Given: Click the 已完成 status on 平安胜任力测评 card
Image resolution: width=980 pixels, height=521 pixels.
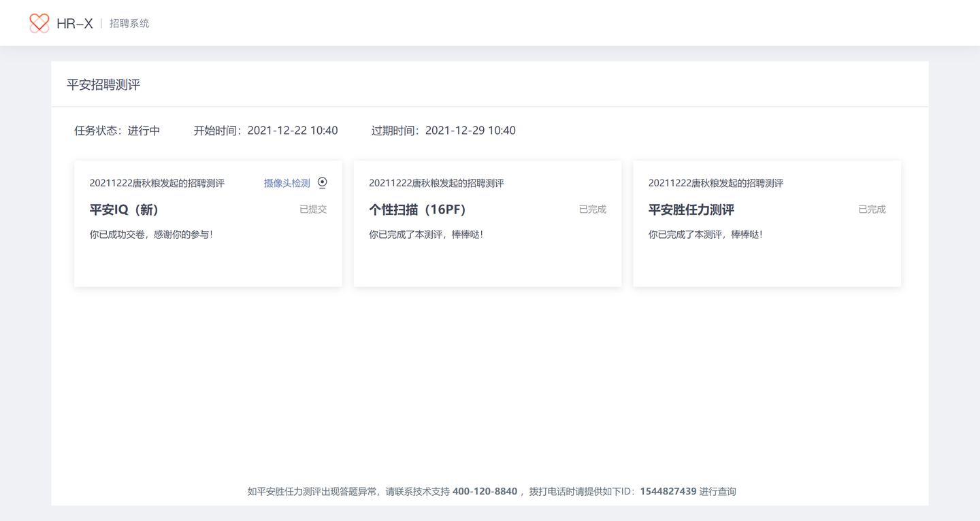Looking at the screenshot, I should 872,209.
